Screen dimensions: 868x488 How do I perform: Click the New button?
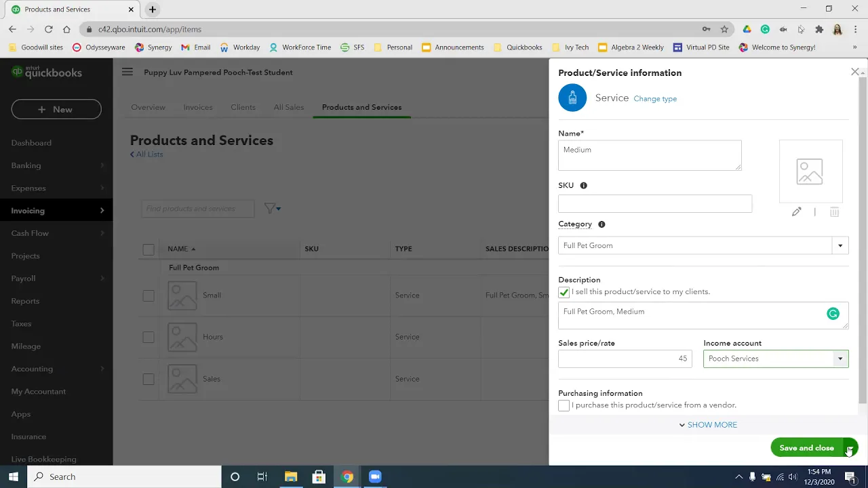pyautogui.click(x=56, y=109)
